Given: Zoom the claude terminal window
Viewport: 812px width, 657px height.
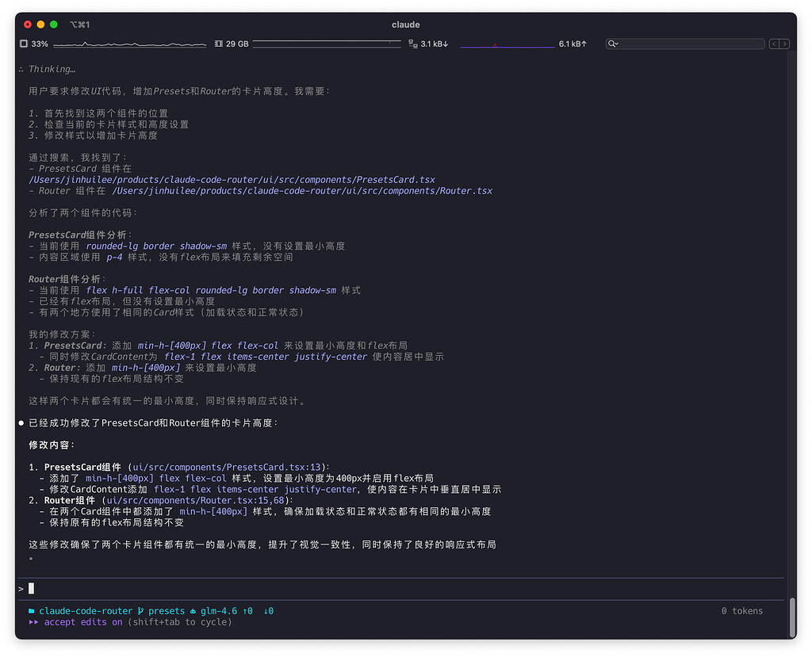Looking at the screenshot, I should (53, 25).
